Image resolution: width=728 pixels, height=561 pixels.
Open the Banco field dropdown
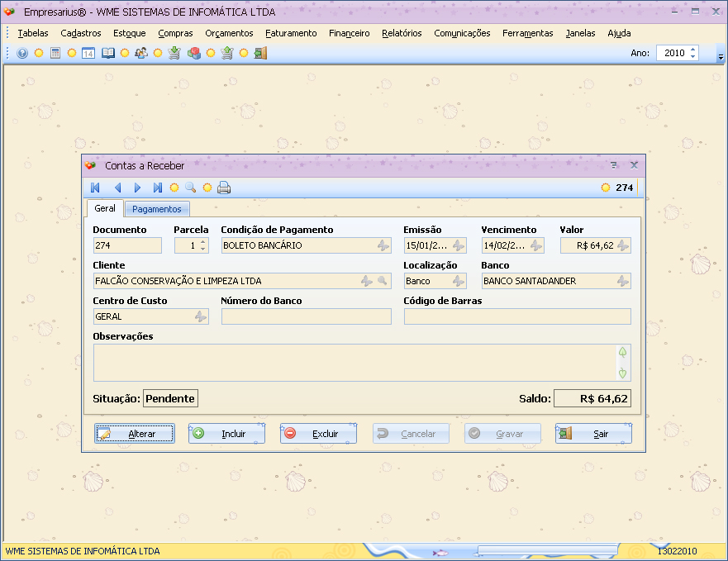coord(622,281)
